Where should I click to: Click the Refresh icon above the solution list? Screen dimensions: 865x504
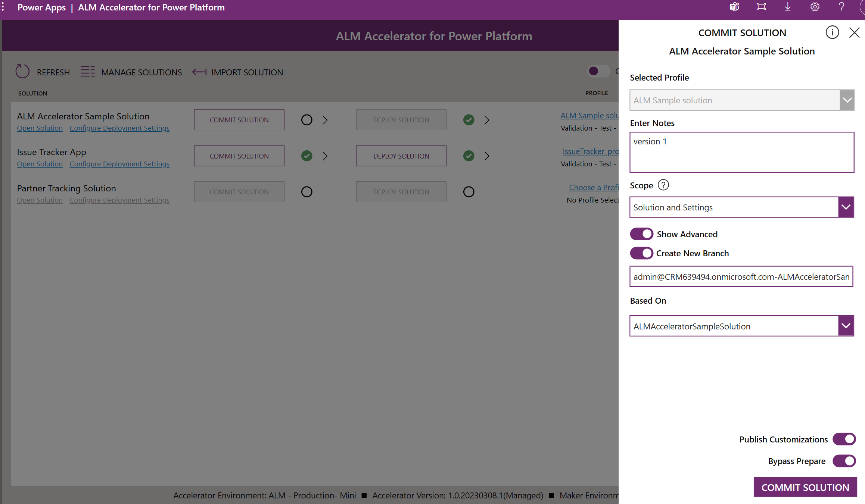(22, 71)
